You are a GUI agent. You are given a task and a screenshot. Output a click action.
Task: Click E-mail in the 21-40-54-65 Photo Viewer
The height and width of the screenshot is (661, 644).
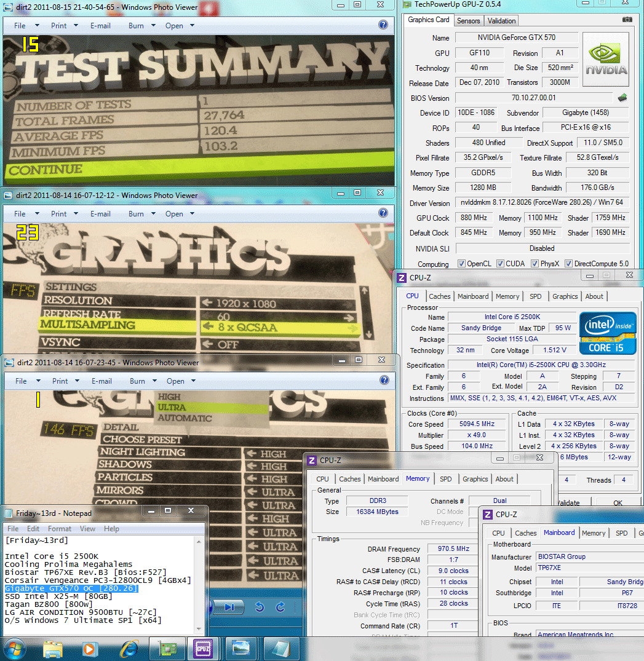[x=100, y=26]
